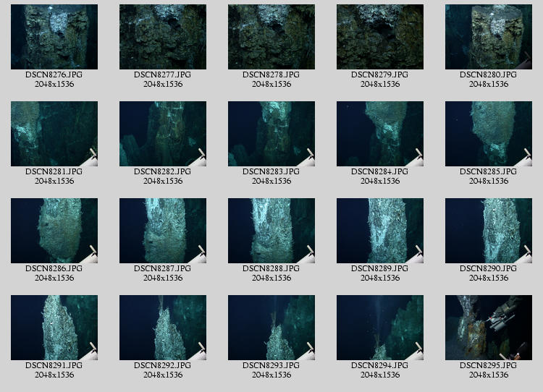View the DSCN8291.JPG thumbnail
Screen dimensions: 543x392
[54, 328]
